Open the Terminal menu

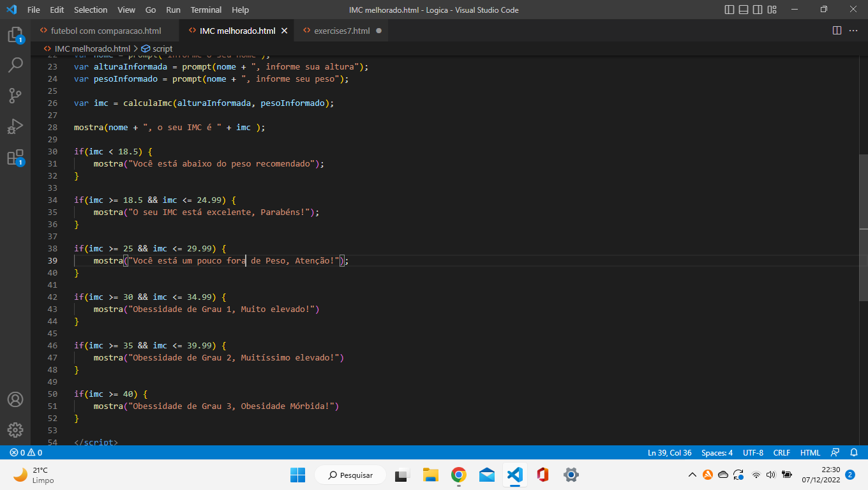[x=206, y=10]
